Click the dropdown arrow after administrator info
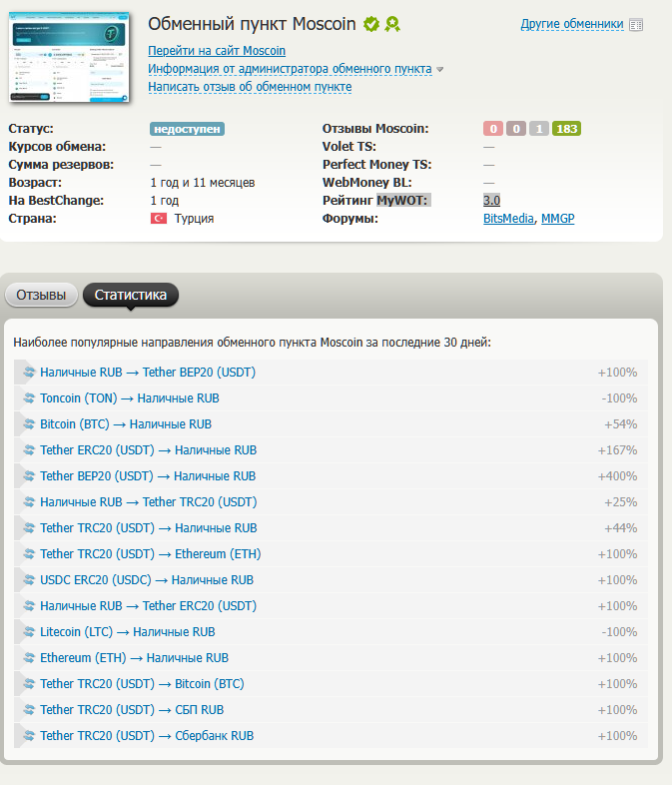 click(x=440, y=70)
